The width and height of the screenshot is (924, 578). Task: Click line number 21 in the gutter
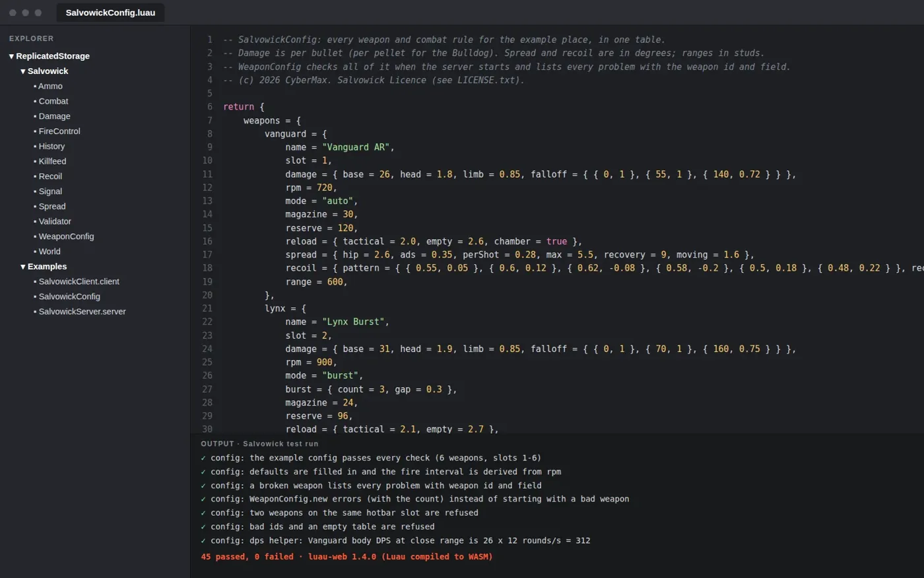click(207, 308)
